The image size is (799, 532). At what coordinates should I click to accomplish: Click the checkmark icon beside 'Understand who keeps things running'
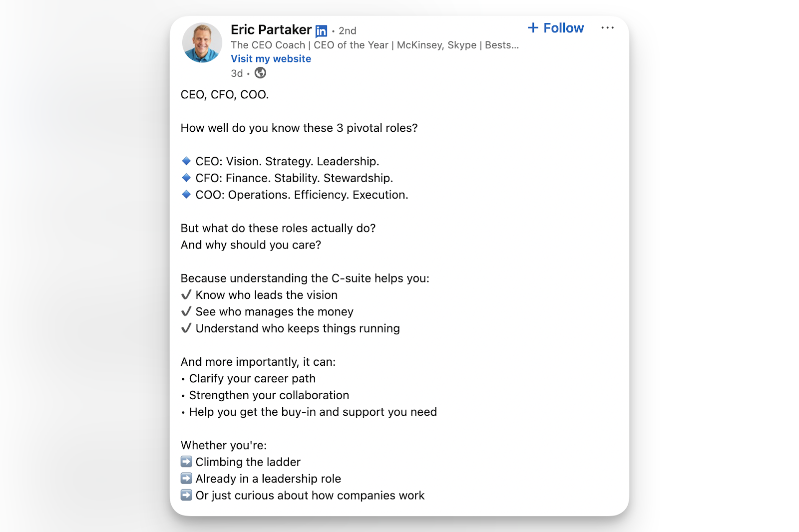pos(185,328)
